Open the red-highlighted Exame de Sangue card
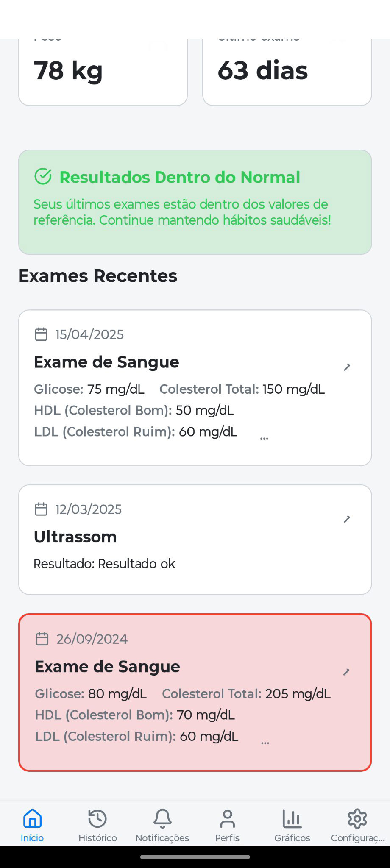The height and width of the screenshot is (868, 390). (195, 692)
